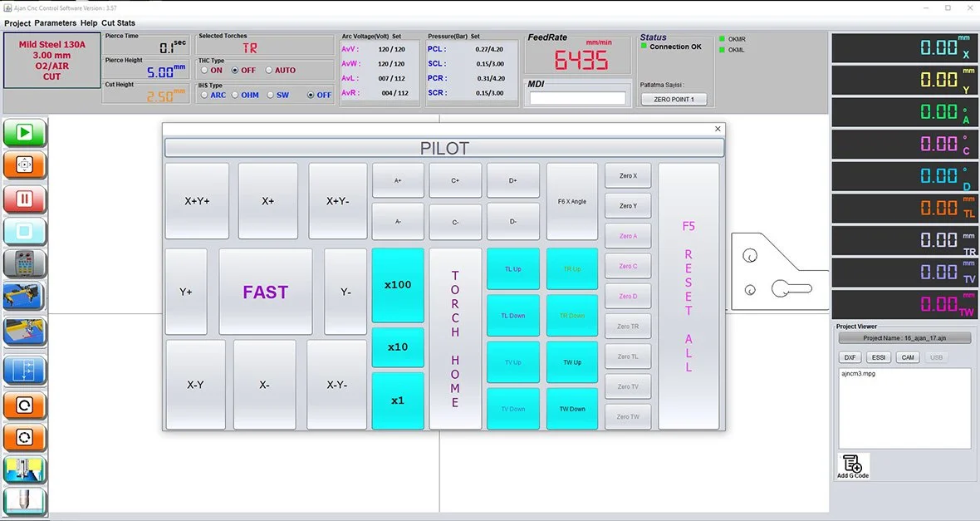Screen dimensions: 980x521
Task: Jog the Y+ axis button
Action: tap(186, 292)
